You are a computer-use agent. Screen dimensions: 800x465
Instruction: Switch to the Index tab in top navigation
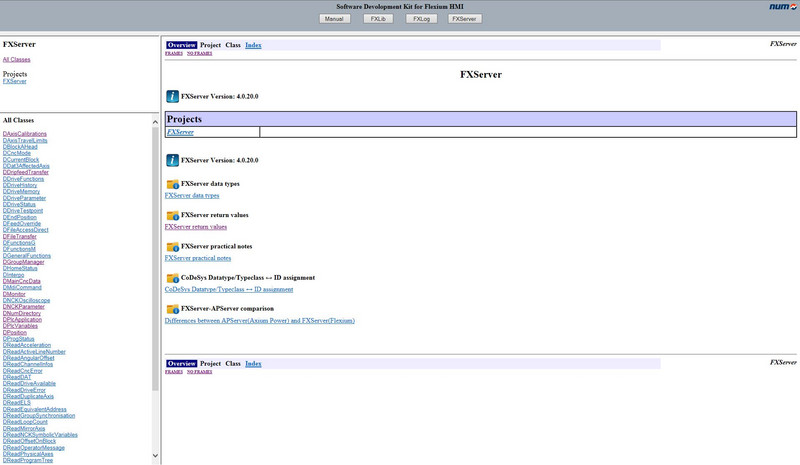pos(253,45)
